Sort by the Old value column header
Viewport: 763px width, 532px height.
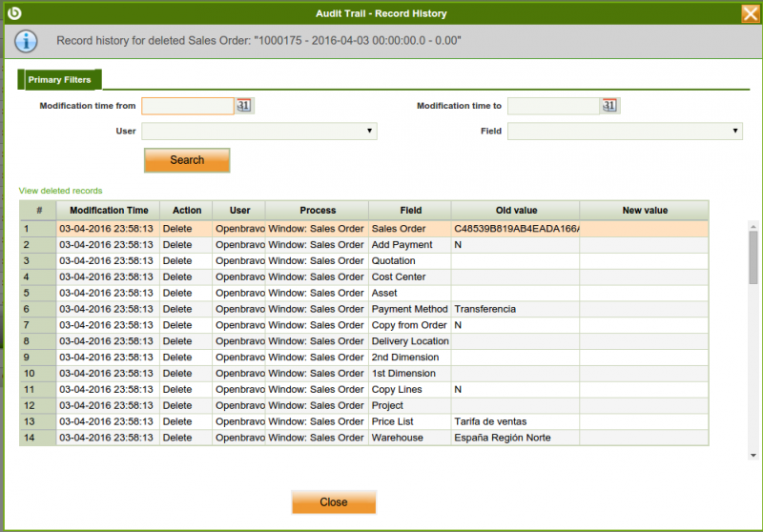(515, 210)
